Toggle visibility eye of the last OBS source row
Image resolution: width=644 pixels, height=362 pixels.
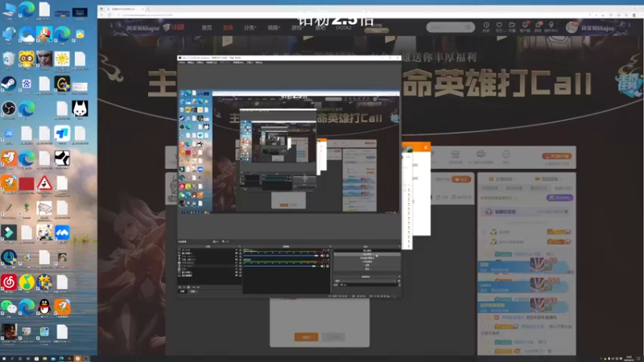(x=237, y=275)
